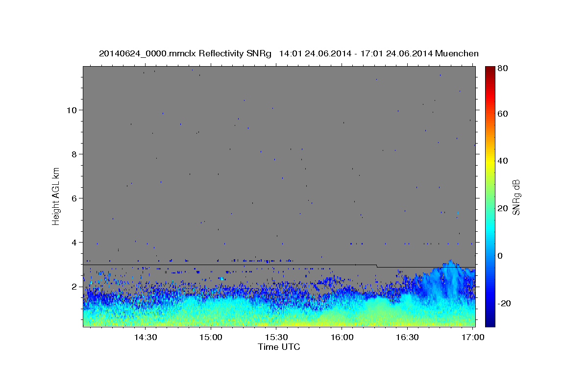The image size is (588, 392).
Task: Click the 'Height AGL km' axis label
Action: tap(56, 196)
